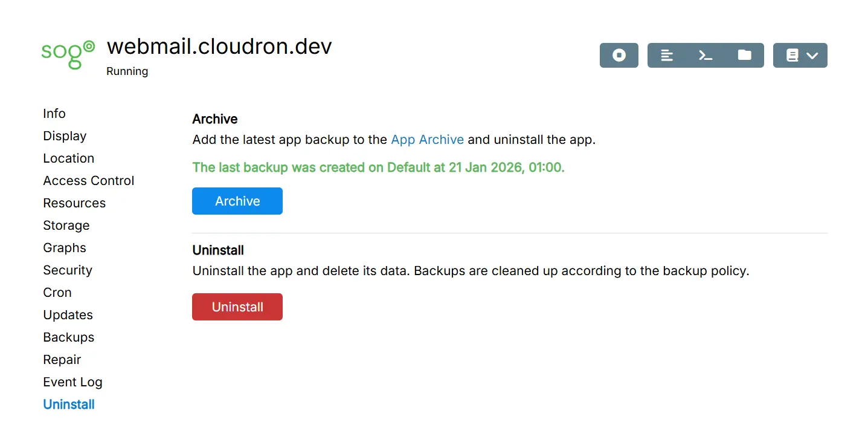The width and height of the screenshot is (868, 445).
Task: Launch the web terminal icon
Action: pos(706,55)
